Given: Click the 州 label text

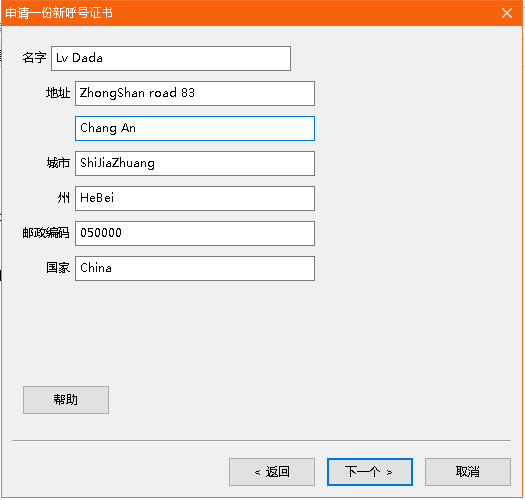Looking at the screenshot, I should coord(64,198).
